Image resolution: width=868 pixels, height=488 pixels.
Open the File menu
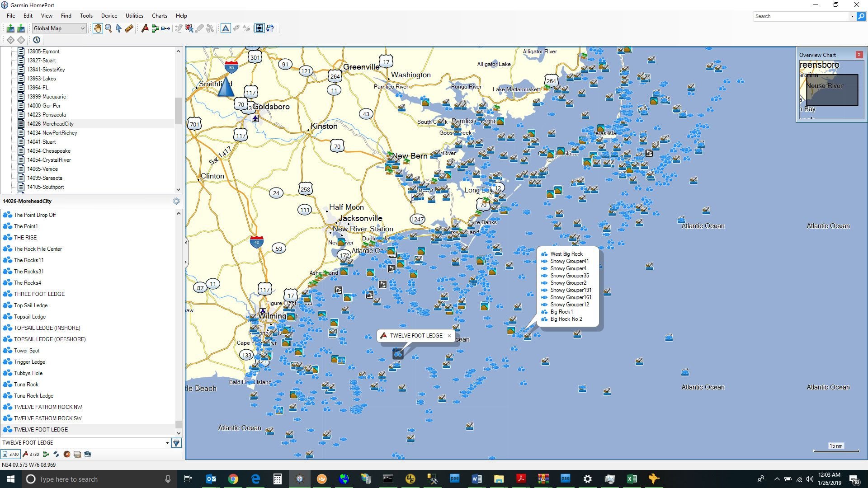[x=11, y=16]
